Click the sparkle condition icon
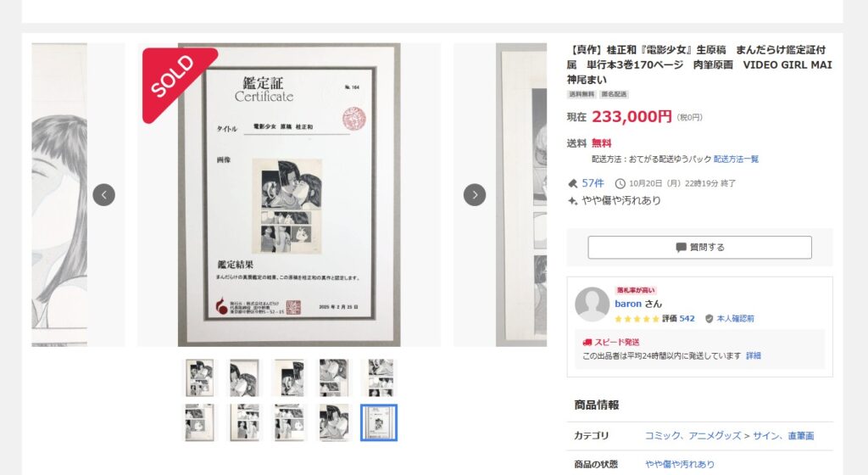The image size is (868, 475). point(572,200)
